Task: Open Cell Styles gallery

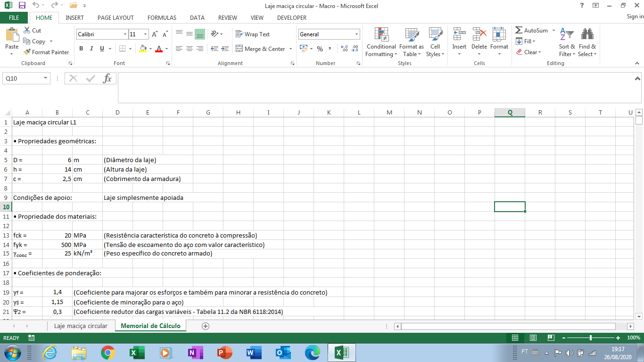Action: 435,42
